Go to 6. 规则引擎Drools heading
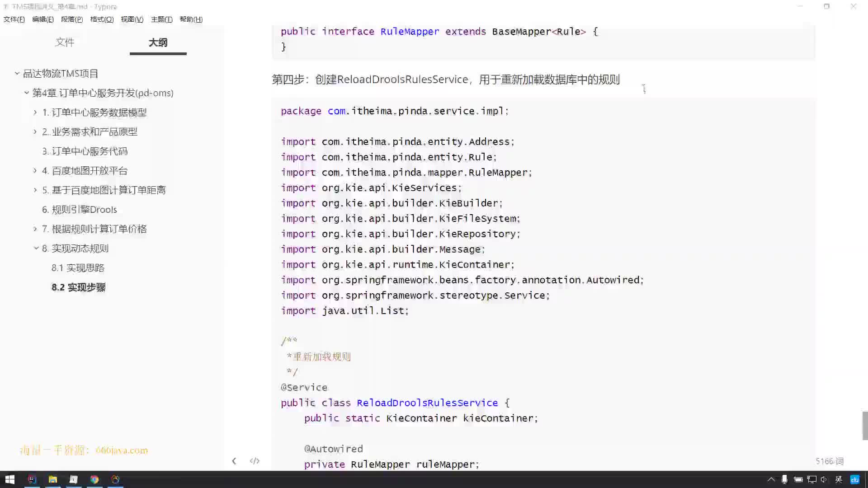 pyautogui.click(x=80, y=209)
